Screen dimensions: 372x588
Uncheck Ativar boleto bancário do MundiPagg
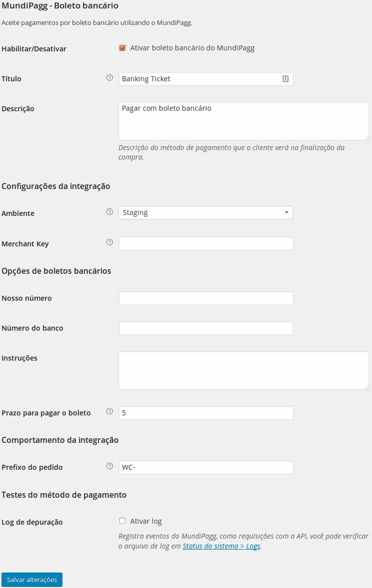pyautogui.click(x=122, y=48)
